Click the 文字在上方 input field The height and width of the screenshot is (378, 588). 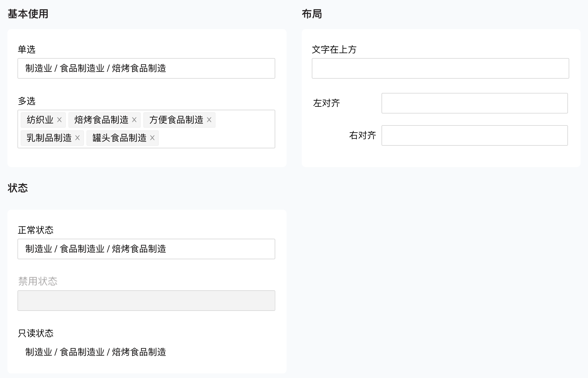tap(440, 68)
